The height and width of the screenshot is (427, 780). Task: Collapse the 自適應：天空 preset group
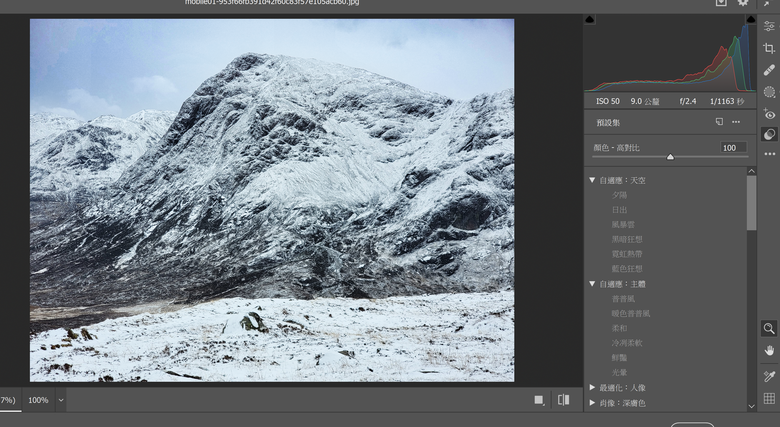[592, 180]
